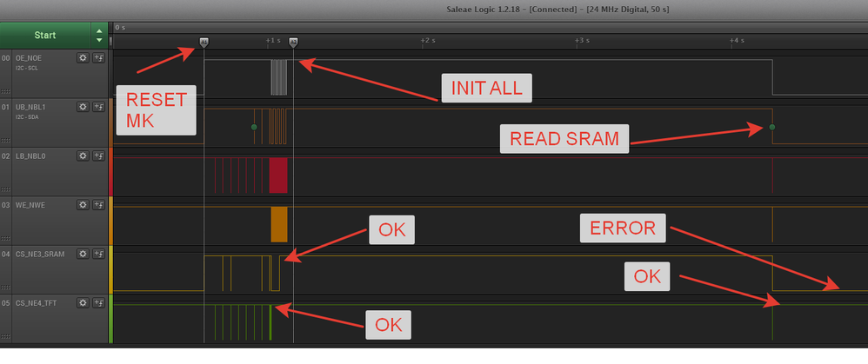Toggle trigger edge for LB_NBL0 channel
The width and height of the screenshot is (868, 364).
point(98,156)
